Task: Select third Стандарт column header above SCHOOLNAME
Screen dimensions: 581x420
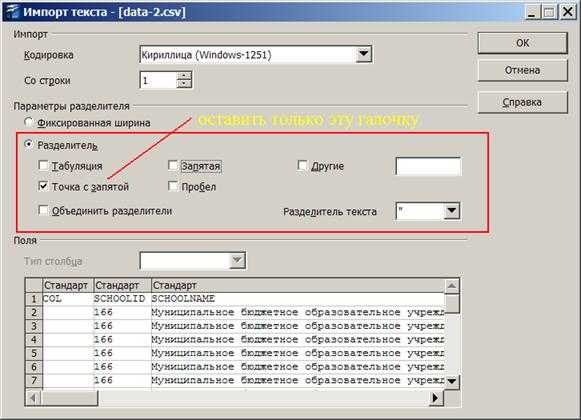Action: point(298,285)
